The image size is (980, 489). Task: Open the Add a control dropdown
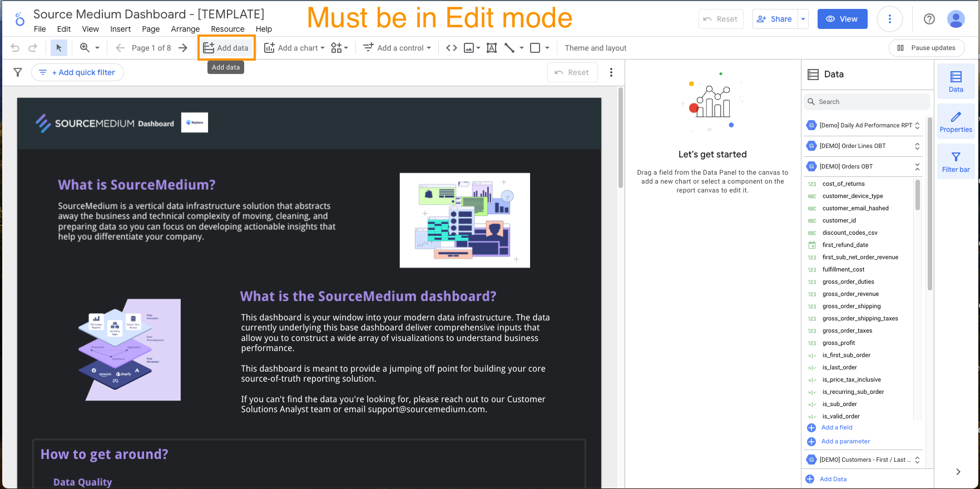(397, 48)
